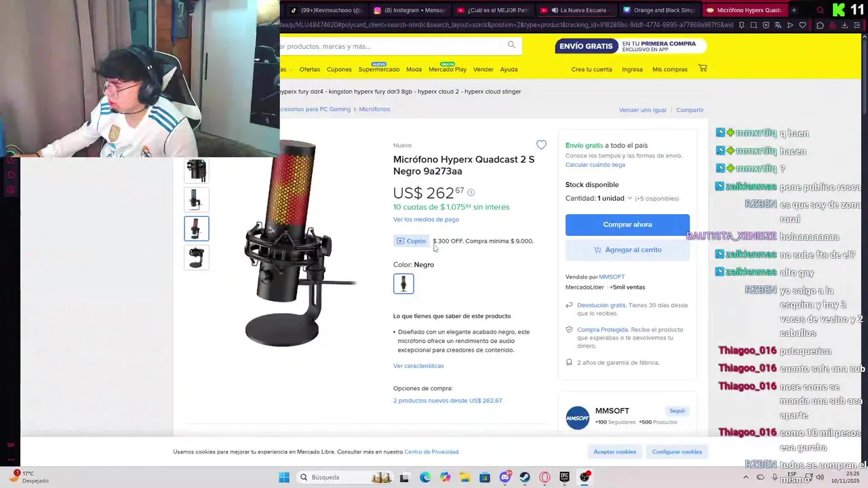This screenshot has height=488, width=868.
Task: Click the MMSOFT seller logo
Action: [578, 418]
